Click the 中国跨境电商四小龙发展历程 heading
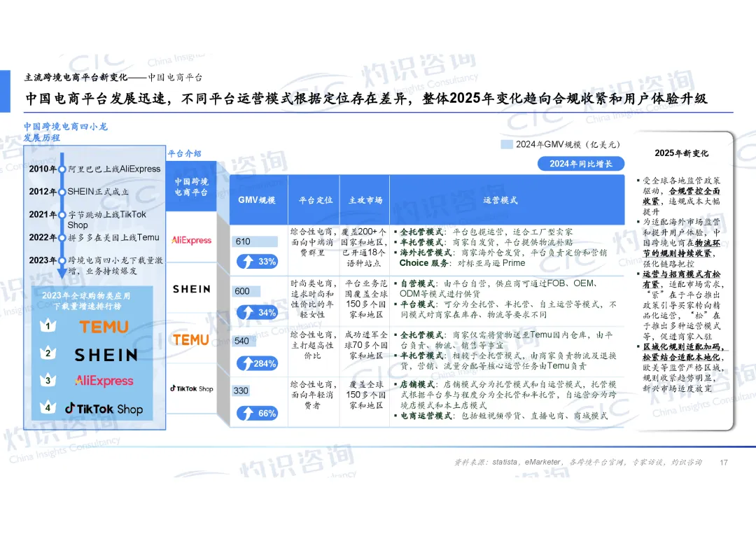 tap(66, 132)
